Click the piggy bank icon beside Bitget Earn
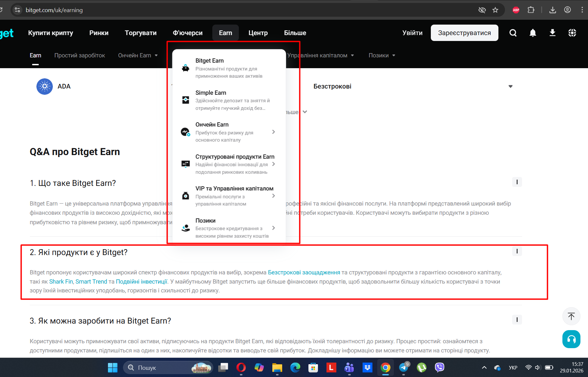This screenshot has height=377, width=588. 186,68
